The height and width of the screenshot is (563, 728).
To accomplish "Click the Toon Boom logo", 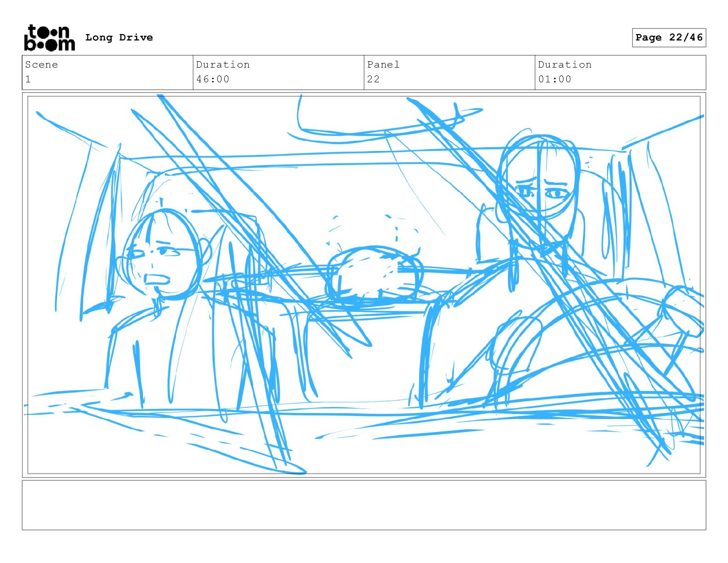I will (x=49, y=38).
